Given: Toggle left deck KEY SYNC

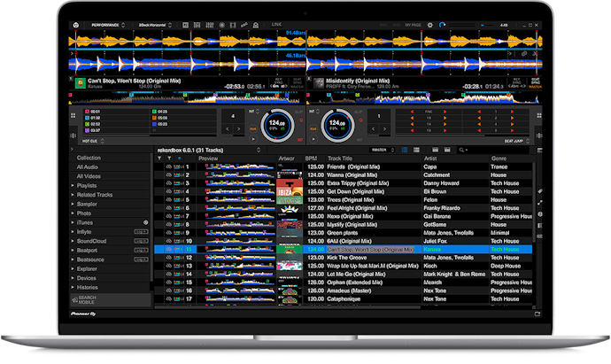Looking at the screenshot, I should [x=279, y=81].
